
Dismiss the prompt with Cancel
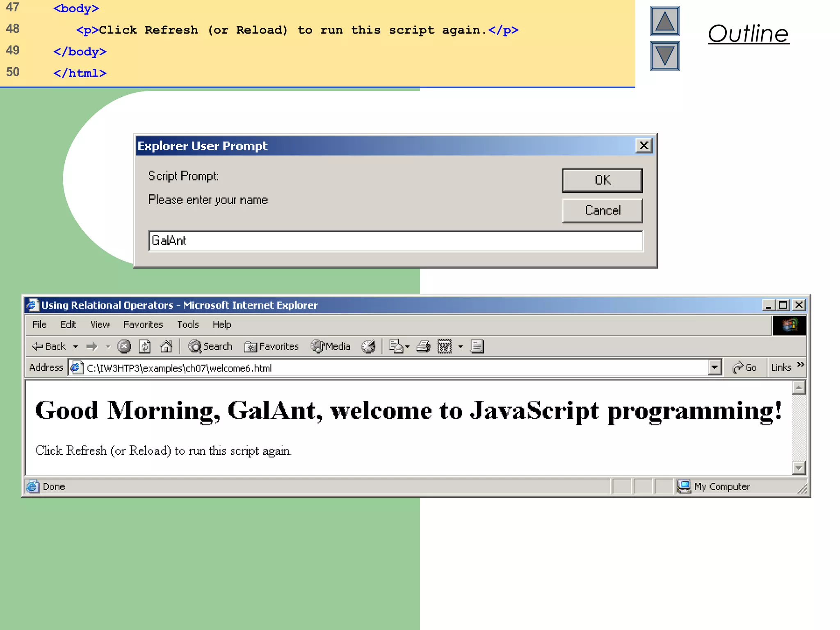click(x=602, y=210)
